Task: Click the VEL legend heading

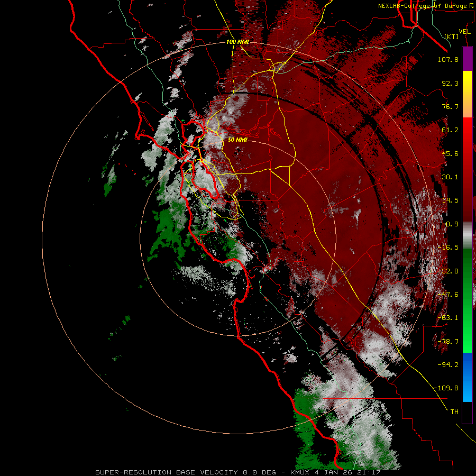Action: 464,31
